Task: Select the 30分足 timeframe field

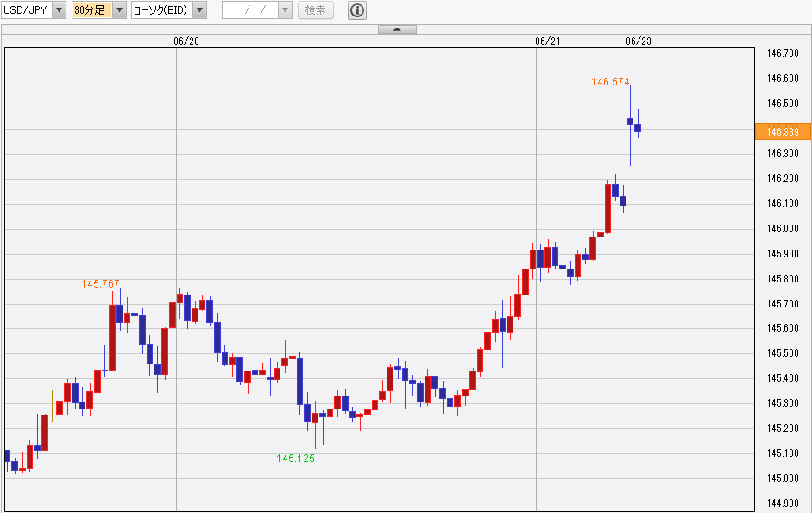Action: click(92, 9)
